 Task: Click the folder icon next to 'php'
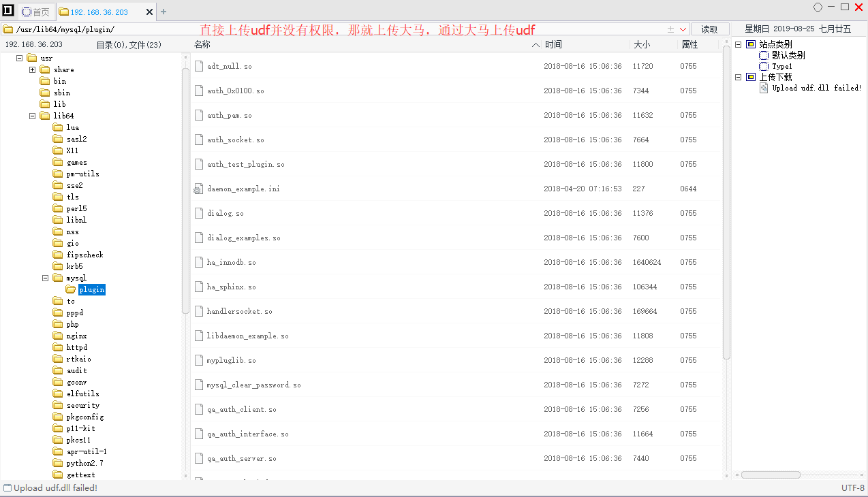coord(58,324)
